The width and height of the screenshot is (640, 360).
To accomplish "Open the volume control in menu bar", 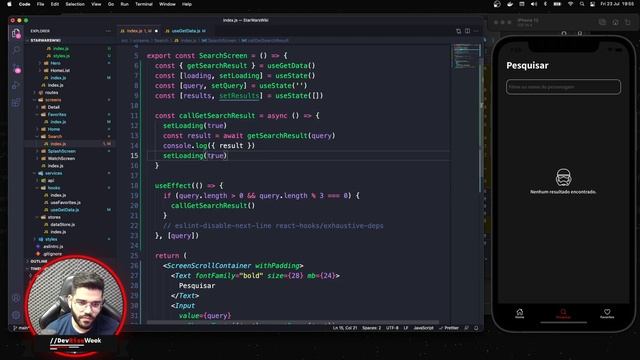I will [x=534, y=4].
